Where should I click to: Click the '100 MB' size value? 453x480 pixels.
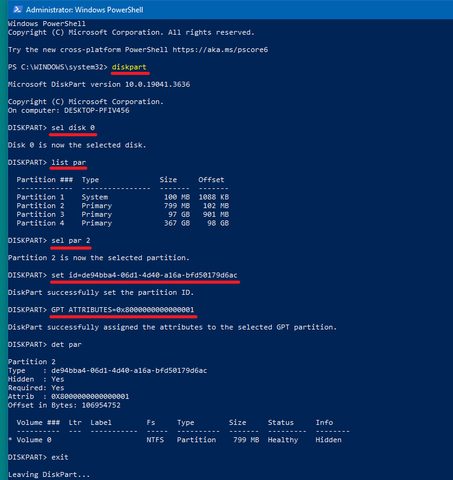(x=177, y=197)
